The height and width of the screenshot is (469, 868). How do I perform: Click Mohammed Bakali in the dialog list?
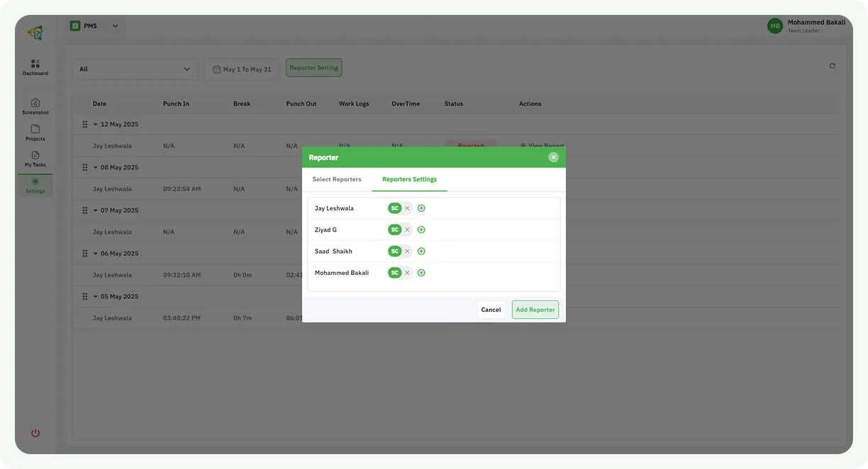[x=342, y=273]
